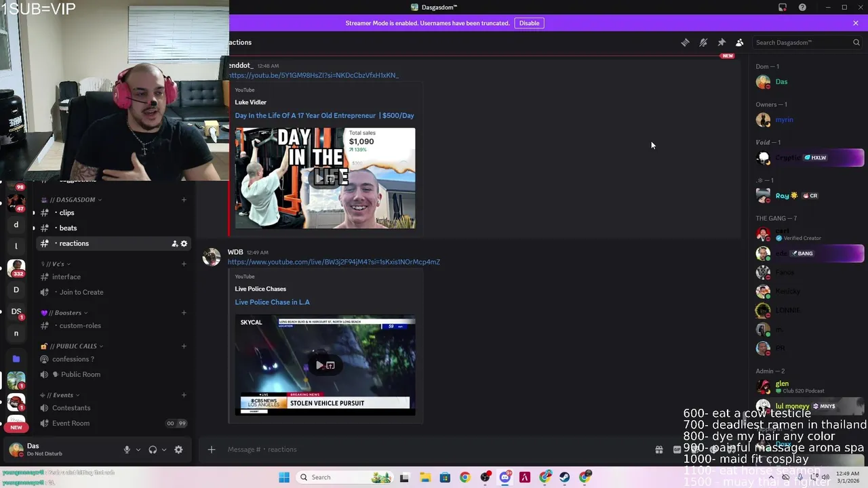
Task: Open reactions channel settings gear
Action: coord(184,243)
